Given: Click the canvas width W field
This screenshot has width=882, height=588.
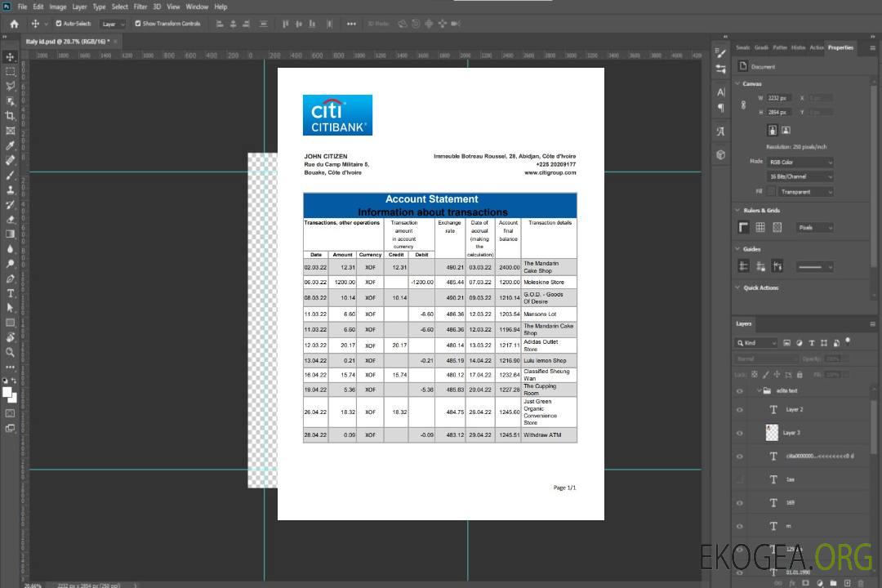Looking at the screenshot, I should tap(779, 98).
